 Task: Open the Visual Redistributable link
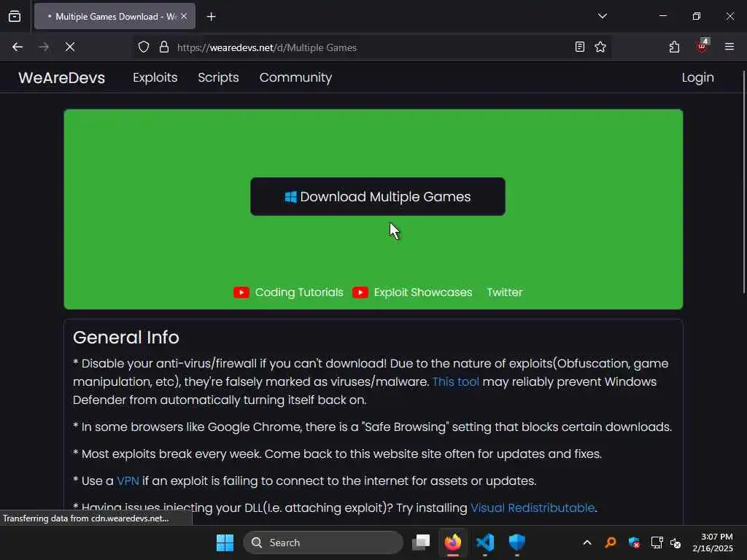click(x=533, y=508)
